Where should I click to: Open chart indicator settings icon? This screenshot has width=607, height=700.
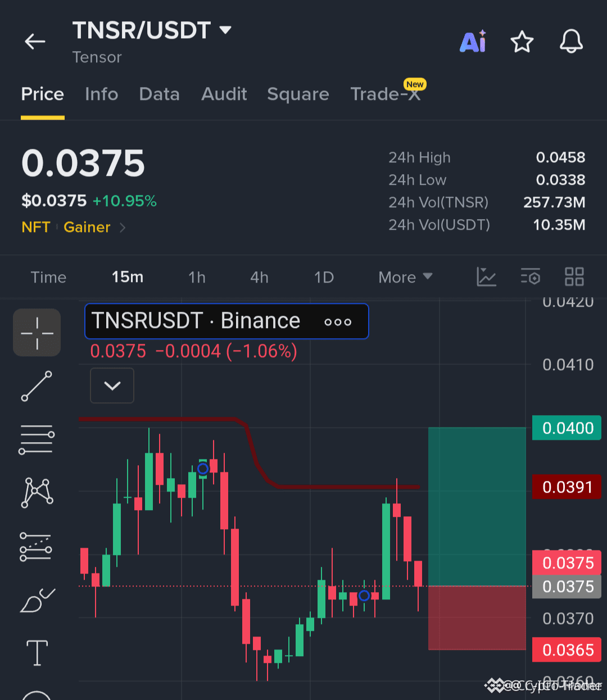coord(531,276)
